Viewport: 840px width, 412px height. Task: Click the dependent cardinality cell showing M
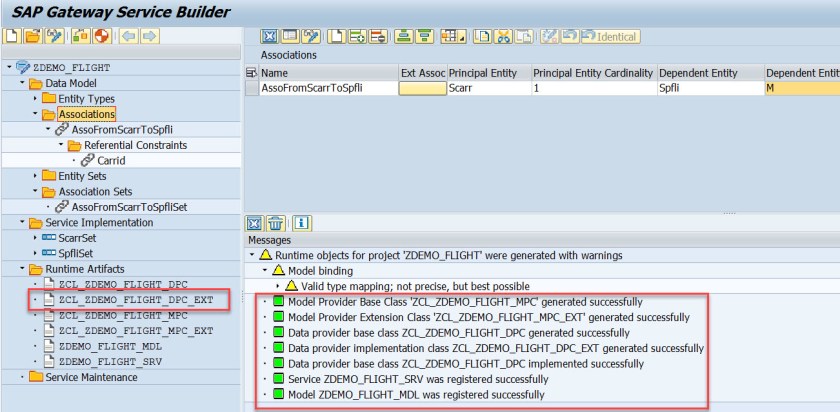pos(802,88)
